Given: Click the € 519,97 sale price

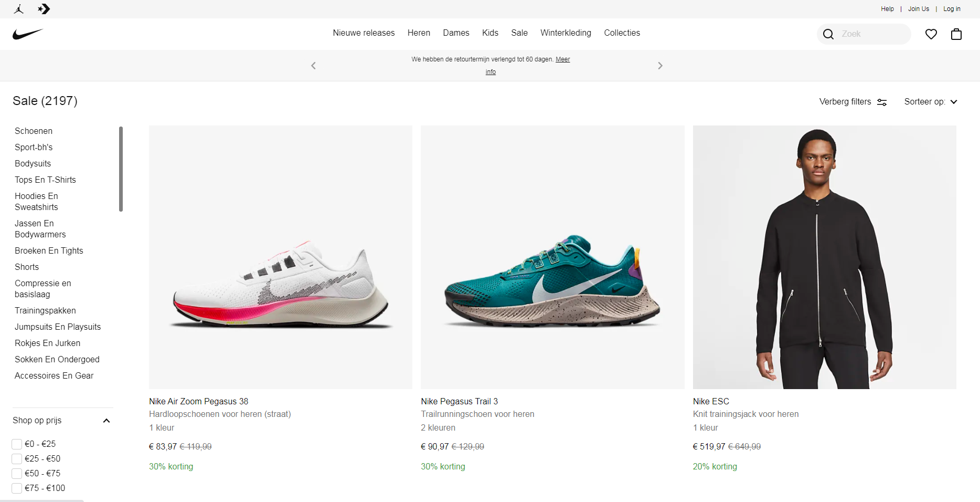Looking at the screenshot, I should pos(709,447).
